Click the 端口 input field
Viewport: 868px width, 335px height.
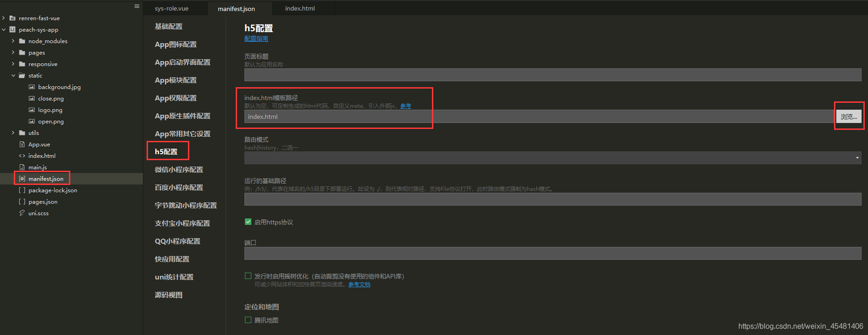[553, 253]
